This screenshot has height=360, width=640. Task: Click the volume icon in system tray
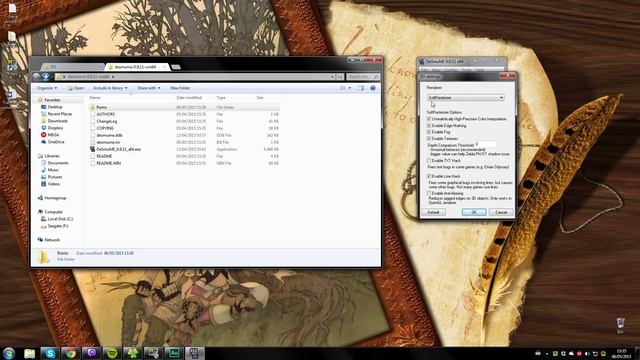pyautogui.click(x=587, y=353)
